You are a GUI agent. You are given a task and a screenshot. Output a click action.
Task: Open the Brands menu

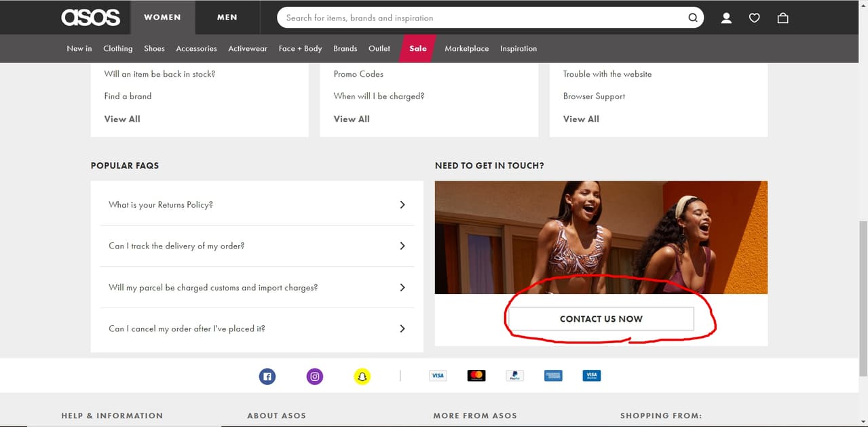[345, 49]
